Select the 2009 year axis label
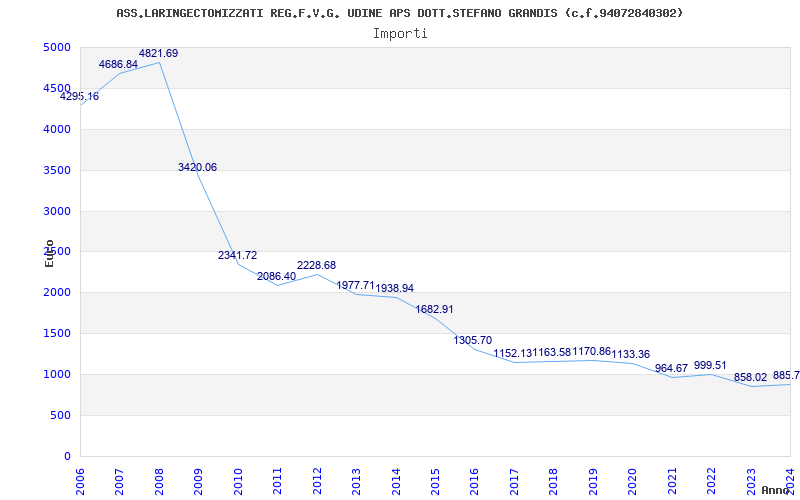 (198, 482)
